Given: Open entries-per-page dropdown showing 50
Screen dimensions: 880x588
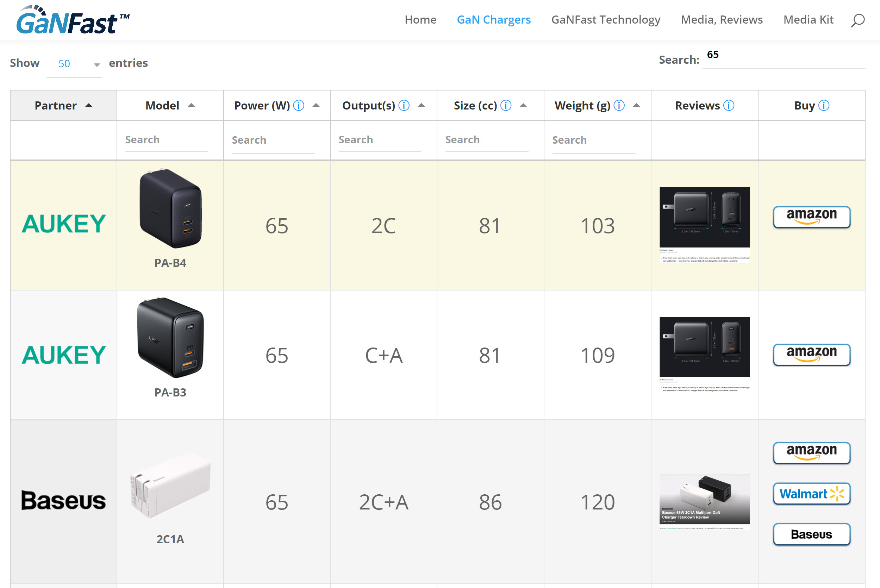Looking at the screenshot, I should coord(74,64).
